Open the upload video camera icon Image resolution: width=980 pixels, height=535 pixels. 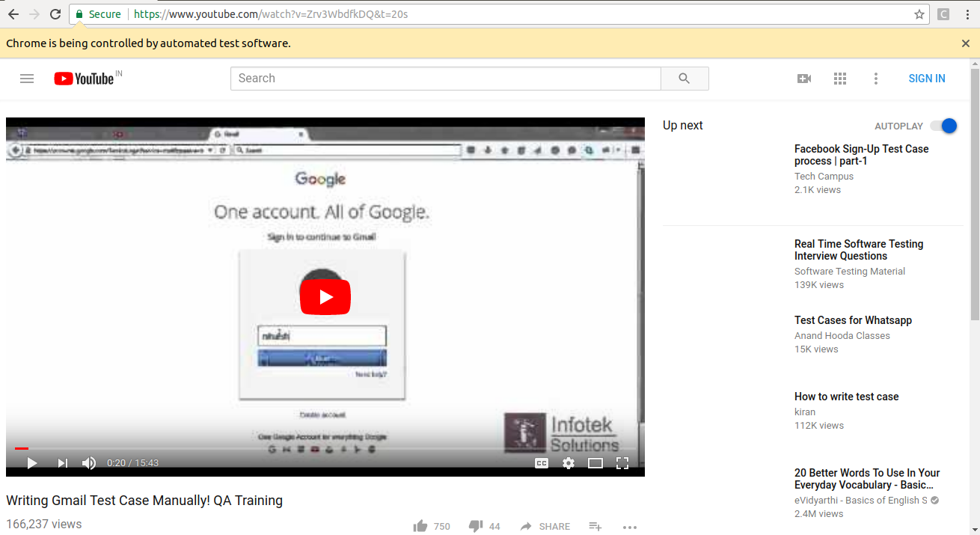click(804, 79)
